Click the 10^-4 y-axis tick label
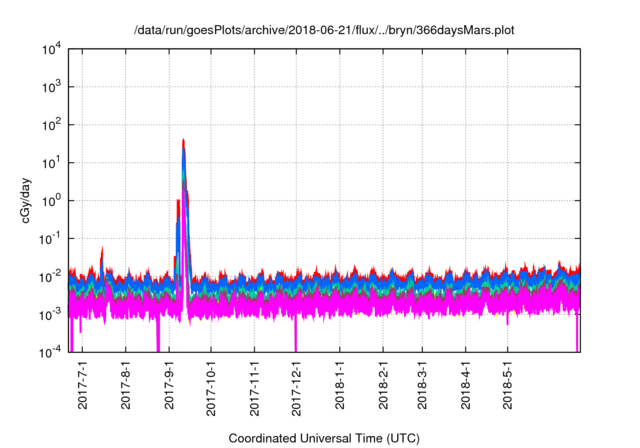Image resolution: width=640 pixels, height=448 pixels. pos(50,352)
